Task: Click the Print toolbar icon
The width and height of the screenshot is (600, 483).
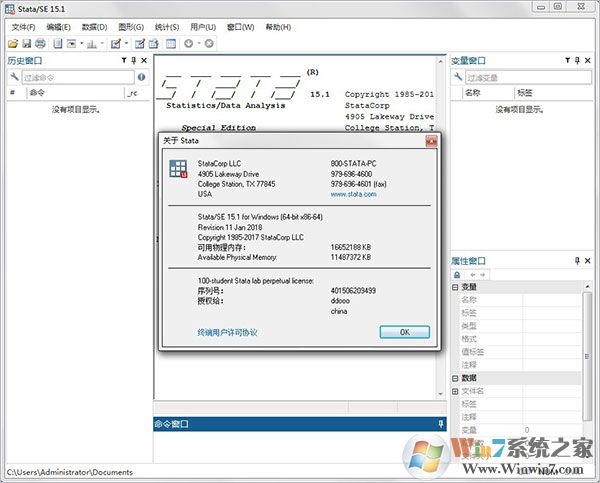Action: click(x=40, y=44)
